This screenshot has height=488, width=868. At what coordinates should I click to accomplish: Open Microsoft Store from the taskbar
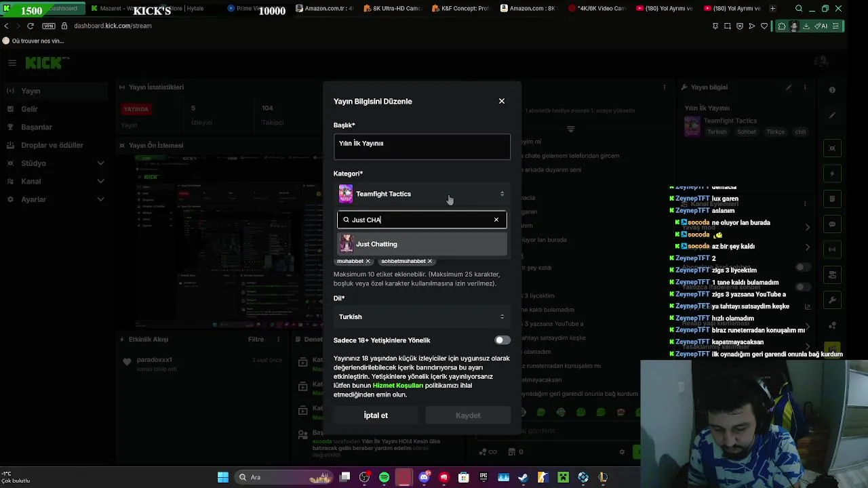464,477
